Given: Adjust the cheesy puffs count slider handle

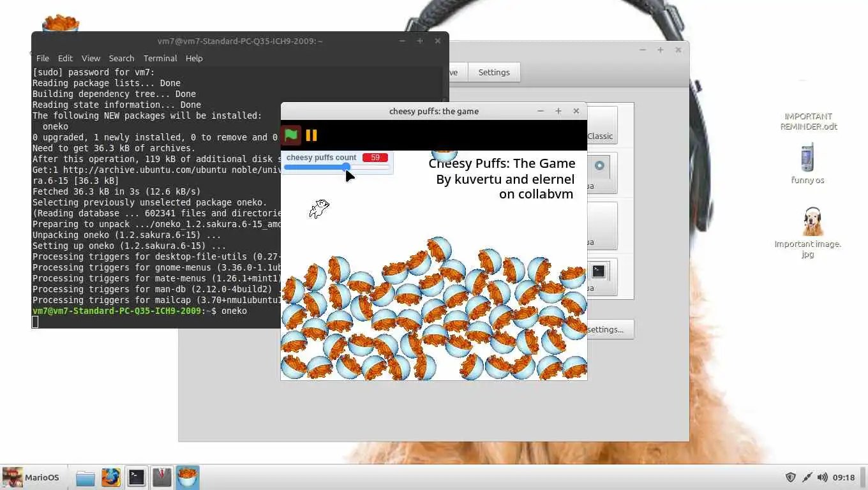Looking at the screenshot, I should click(346, 167).
